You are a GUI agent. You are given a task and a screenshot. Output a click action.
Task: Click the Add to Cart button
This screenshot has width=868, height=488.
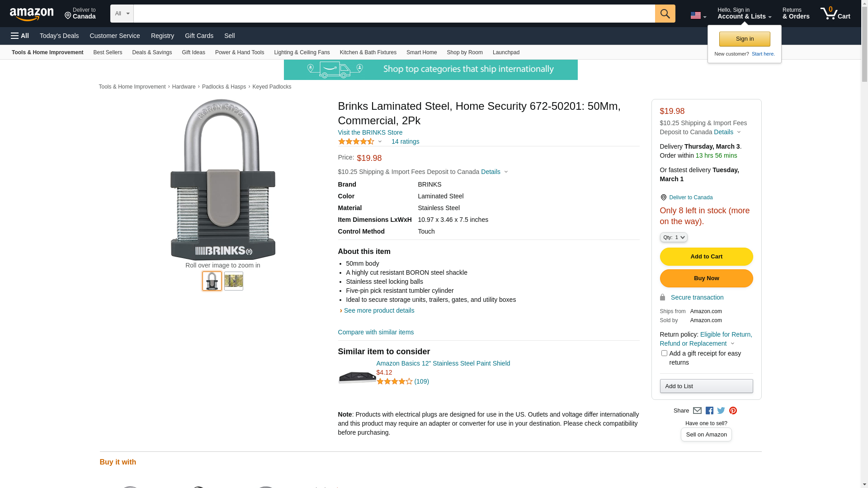[x=706, y=257]
